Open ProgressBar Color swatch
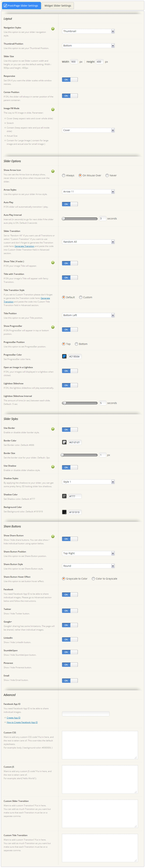The width and height of the screenshot is (145, 868). click(64, 357)
